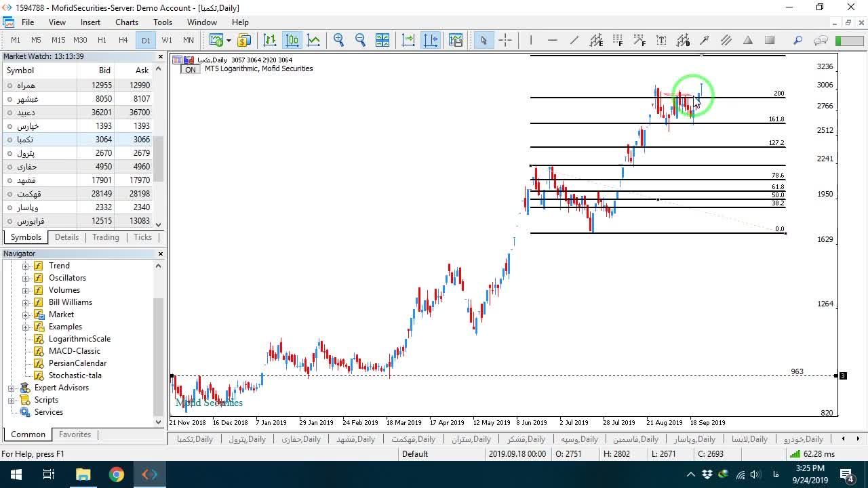
Task: Open the Charts menu
Action: coord(127,22)
